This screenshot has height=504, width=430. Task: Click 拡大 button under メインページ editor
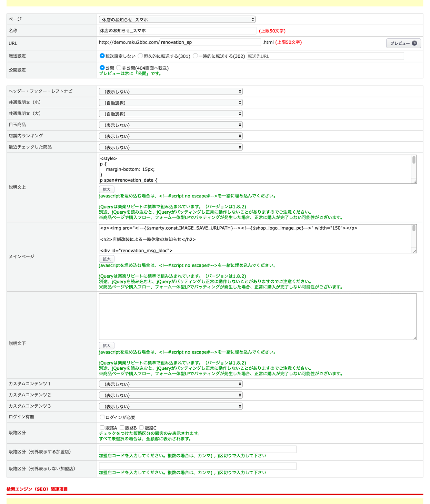click(x=107, y=259)
